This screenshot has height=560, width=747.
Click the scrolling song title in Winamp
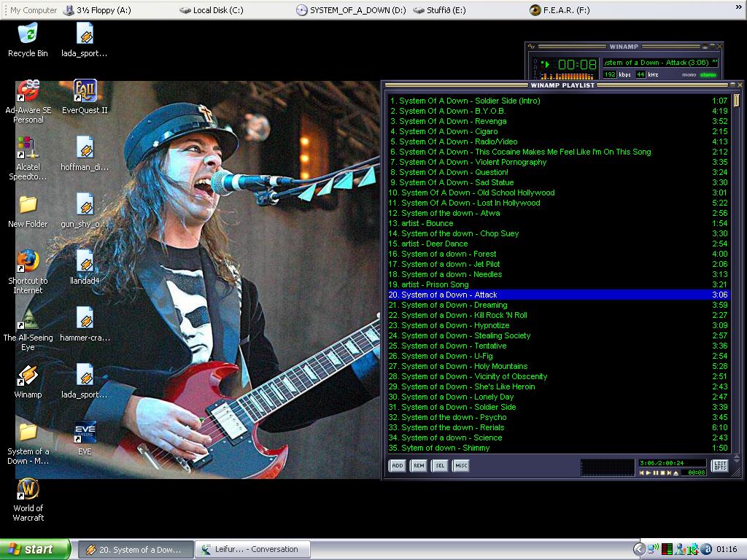(660, 63)
